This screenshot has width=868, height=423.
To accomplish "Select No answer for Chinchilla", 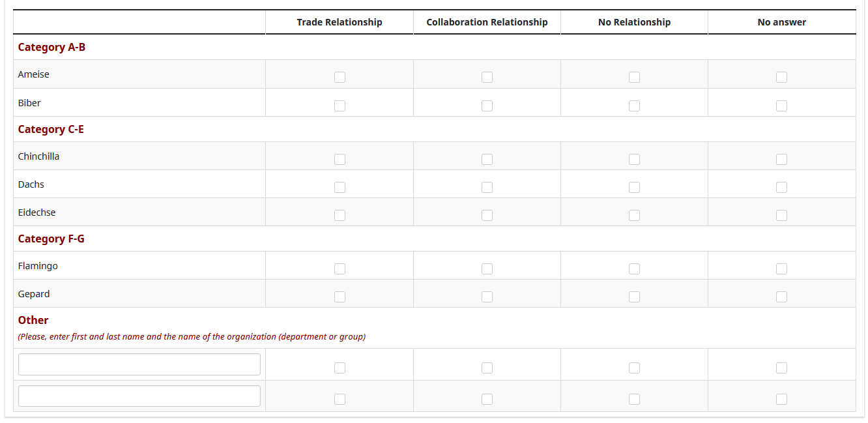I will pyautogui.click(x=781, y=159).
